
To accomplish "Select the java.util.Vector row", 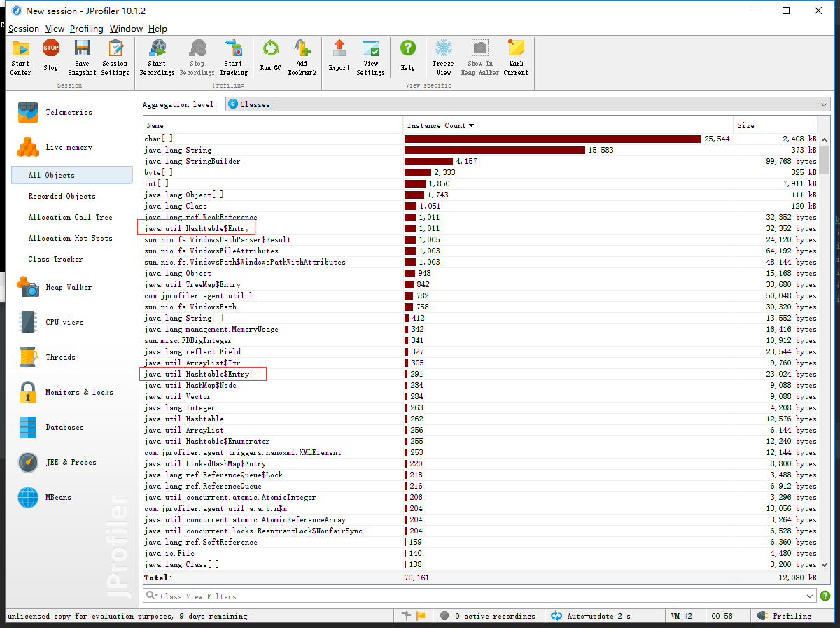I will tap(481, 396).
